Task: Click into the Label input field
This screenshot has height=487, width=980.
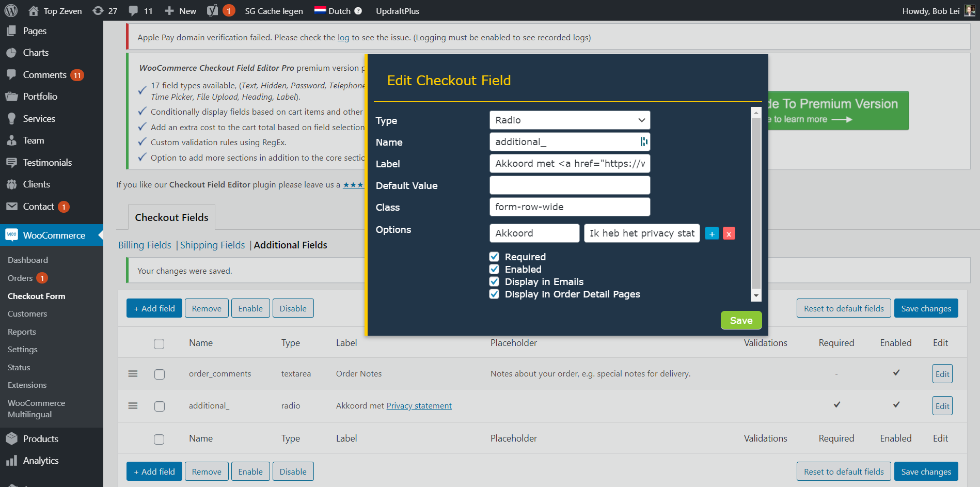Action: [570, 163]
